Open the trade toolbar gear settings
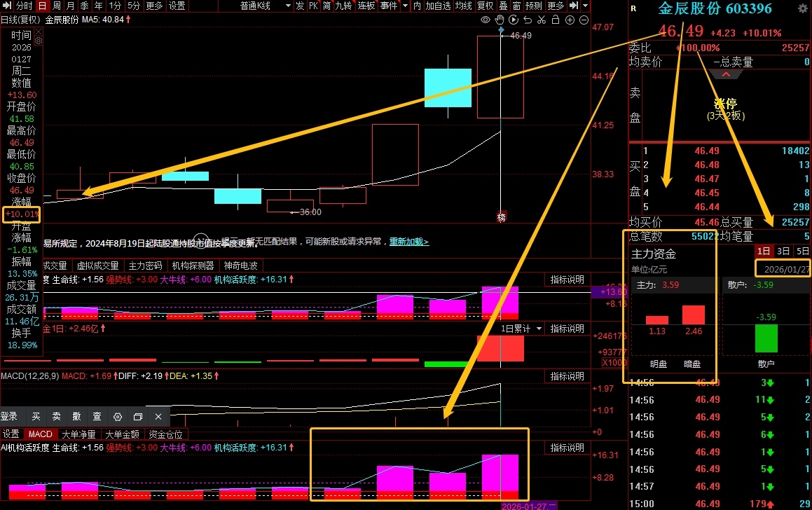The height and width of the screenshot is (510, 812). [118, 417]
